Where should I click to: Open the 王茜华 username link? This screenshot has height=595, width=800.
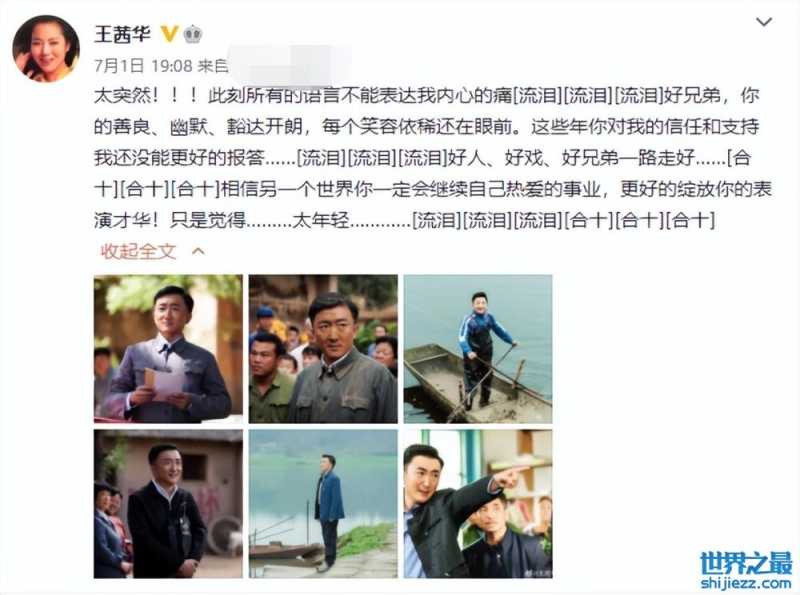[x=122, y=34]
